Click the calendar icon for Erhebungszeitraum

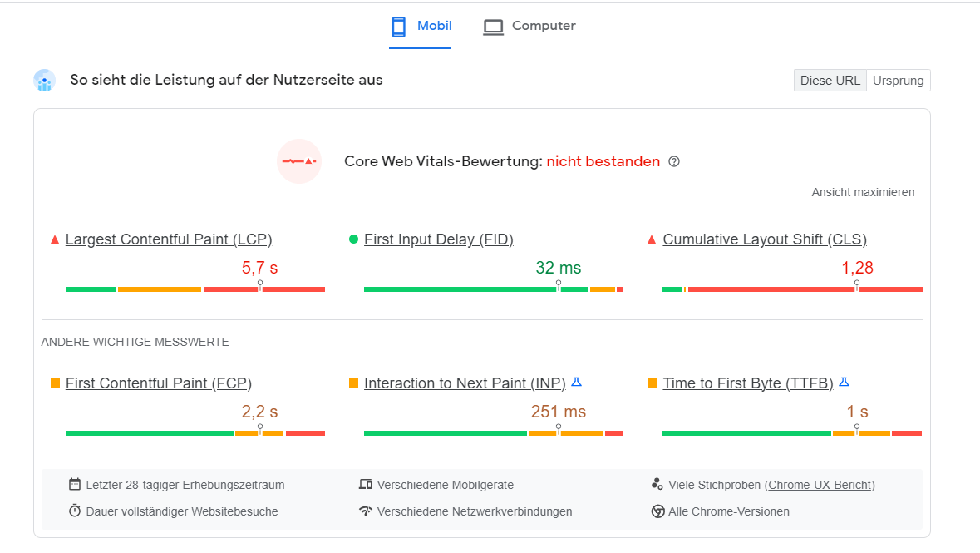(x=74, y=484)
